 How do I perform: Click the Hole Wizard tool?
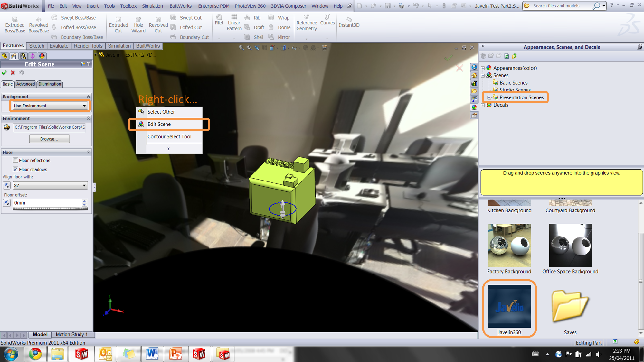point(138,25)
